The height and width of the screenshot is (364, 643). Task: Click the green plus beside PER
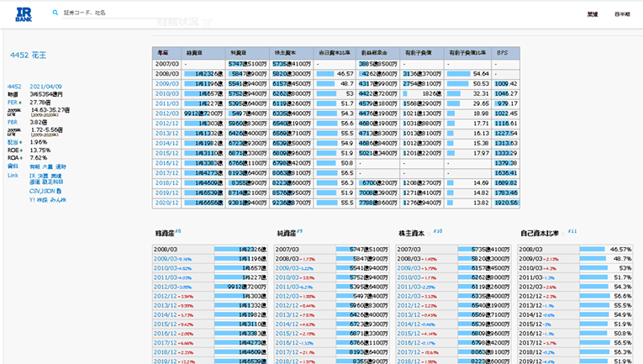20,103
